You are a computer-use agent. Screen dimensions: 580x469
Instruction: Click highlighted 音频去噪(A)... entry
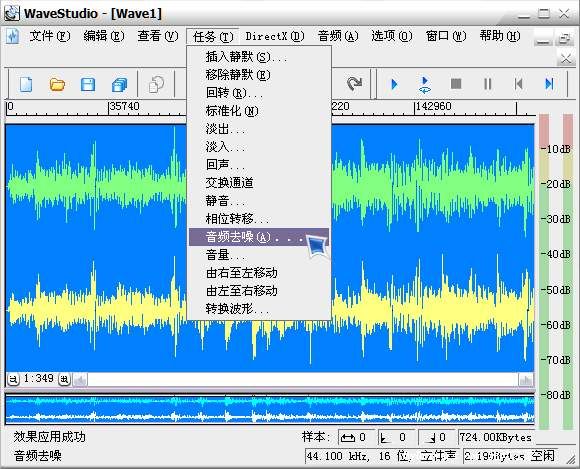259,237
